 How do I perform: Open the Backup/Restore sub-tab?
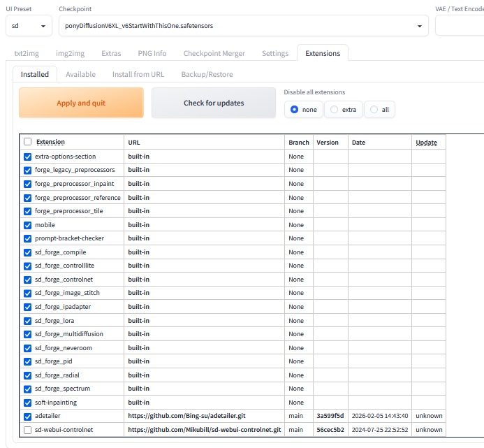207,75
